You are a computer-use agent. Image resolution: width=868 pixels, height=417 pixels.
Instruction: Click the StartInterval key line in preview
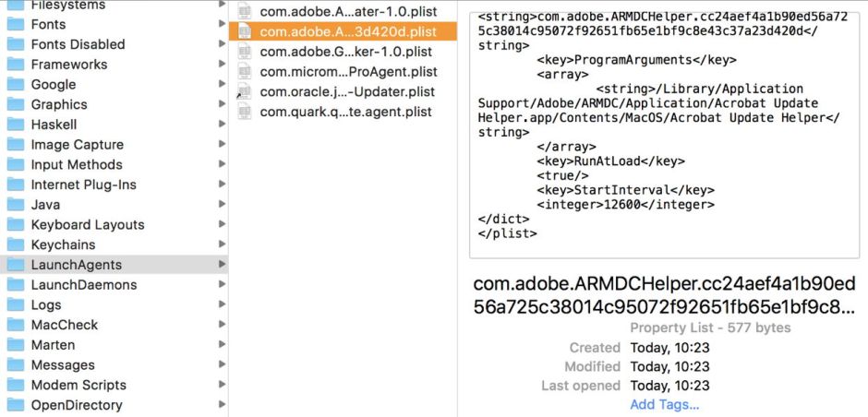coord(625,190)
